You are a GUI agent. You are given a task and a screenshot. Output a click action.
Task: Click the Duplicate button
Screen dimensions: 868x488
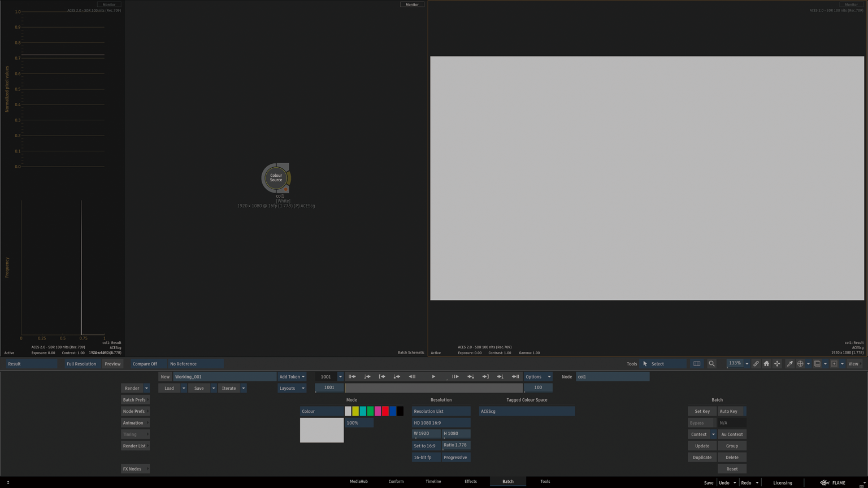click(x=702, y=457)
